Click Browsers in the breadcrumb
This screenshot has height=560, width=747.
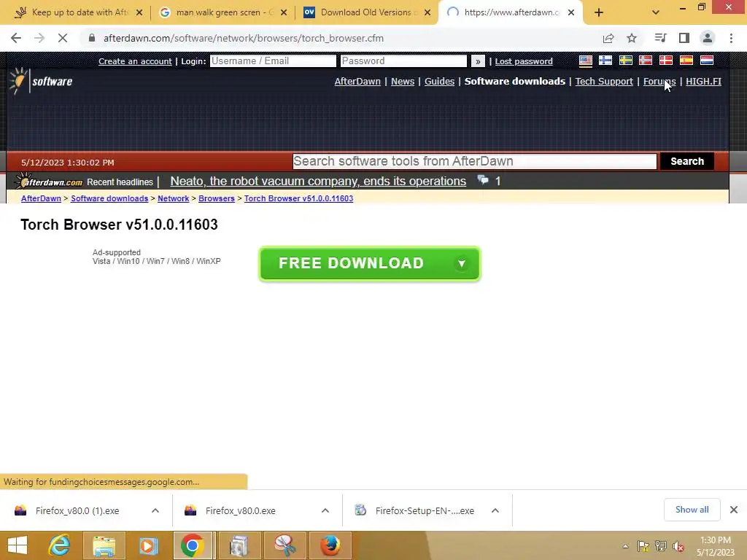pos(216,198)
